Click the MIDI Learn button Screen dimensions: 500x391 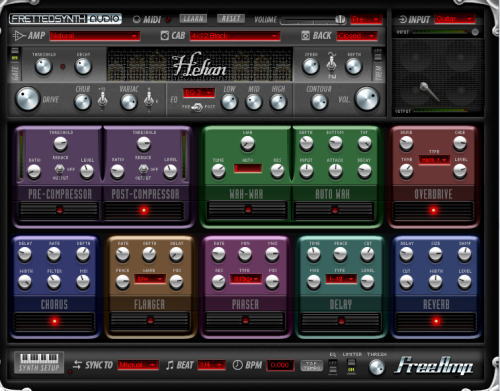(193, 19)
